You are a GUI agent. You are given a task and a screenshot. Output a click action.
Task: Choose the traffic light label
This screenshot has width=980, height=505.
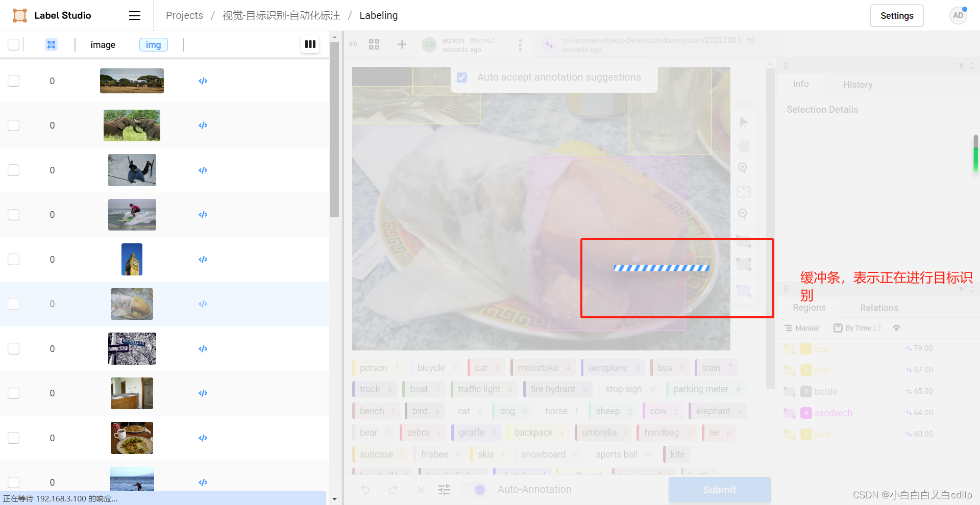pos(484,389)
